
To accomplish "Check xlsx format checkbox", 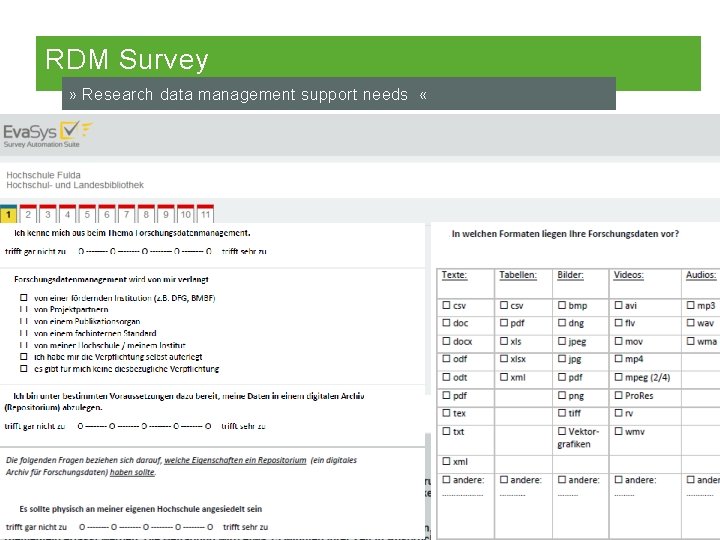I will tap(504, 358).
